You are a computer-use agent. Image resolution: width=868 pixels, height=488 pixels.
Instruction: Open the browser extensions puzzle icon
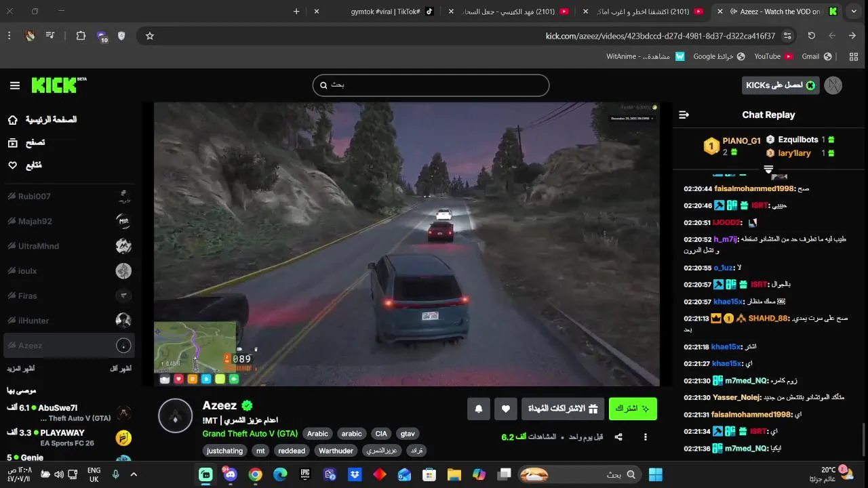point(81,36)
